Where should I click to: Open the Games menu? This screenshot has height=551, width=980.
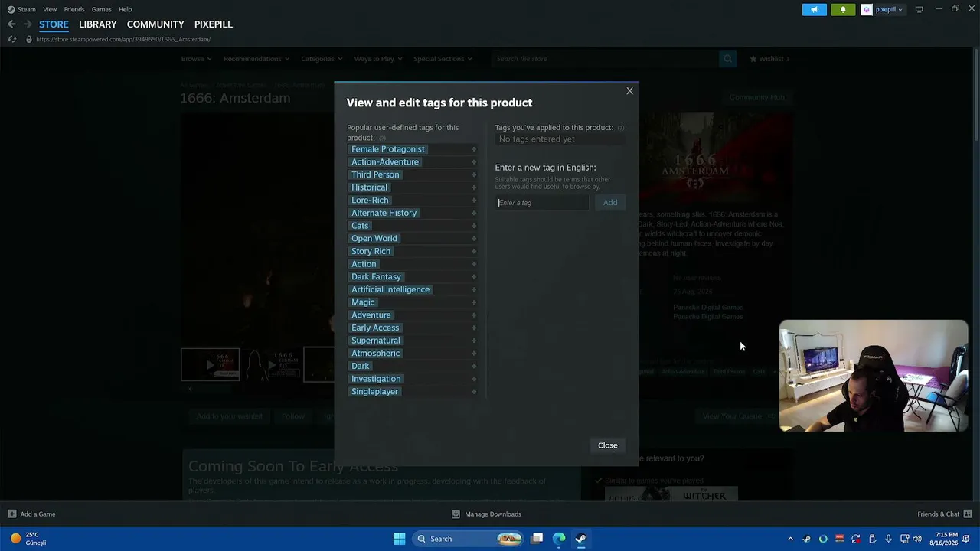pos(101,9)
